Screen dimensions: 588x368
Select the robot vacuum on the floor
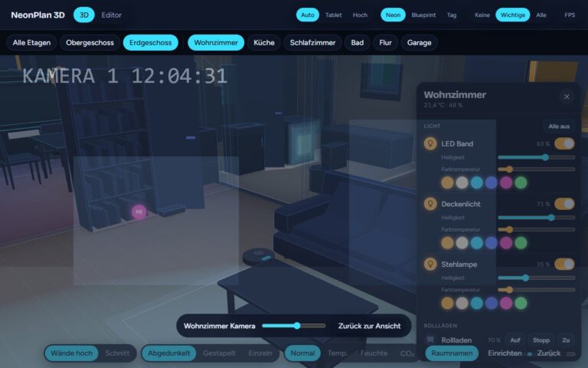click(x=259, y=256)
